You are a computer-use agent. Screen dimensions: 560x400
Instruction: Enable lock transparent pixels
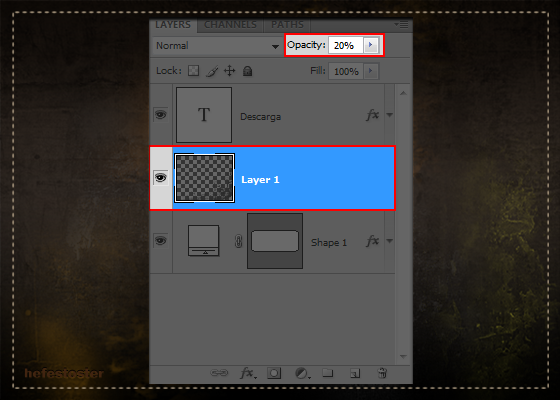point(194,70)
